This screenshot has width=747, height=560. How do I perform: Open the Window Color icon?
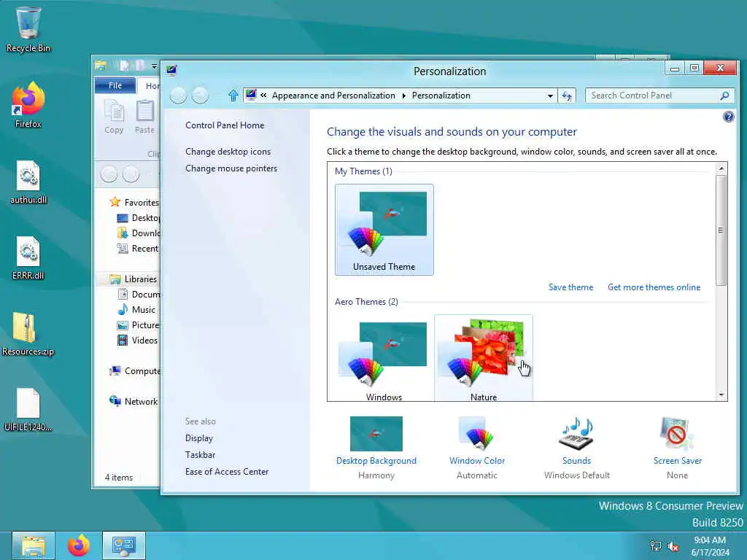point(477,434)
